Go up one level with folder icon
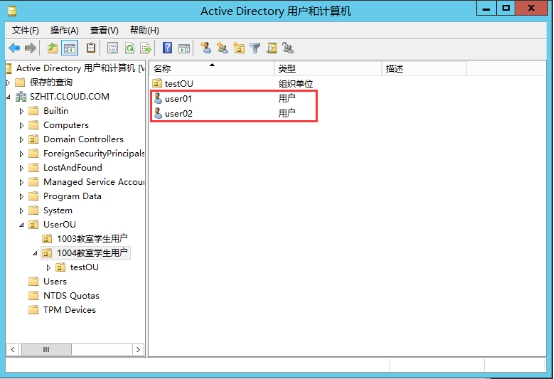Screen dimensions: 554x379 coord(53,48)
